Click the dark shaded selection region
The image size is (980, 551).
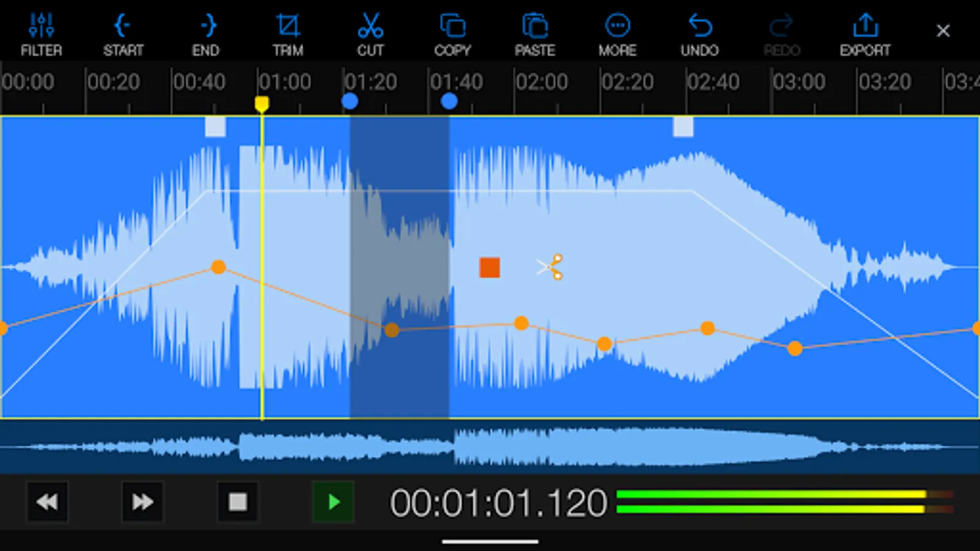pos(399,268)
